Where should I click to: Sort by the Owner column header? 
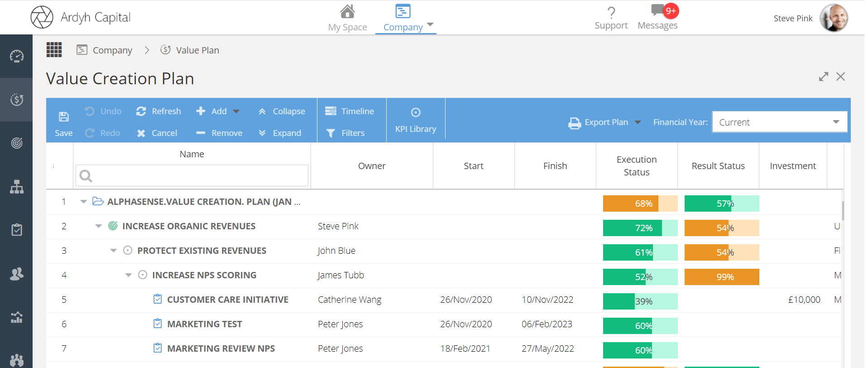click(372, 166)
